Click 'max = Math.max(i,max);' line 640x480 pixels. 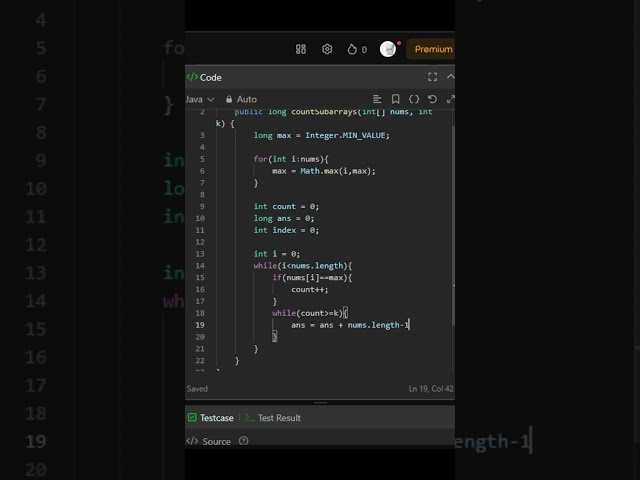324,171
